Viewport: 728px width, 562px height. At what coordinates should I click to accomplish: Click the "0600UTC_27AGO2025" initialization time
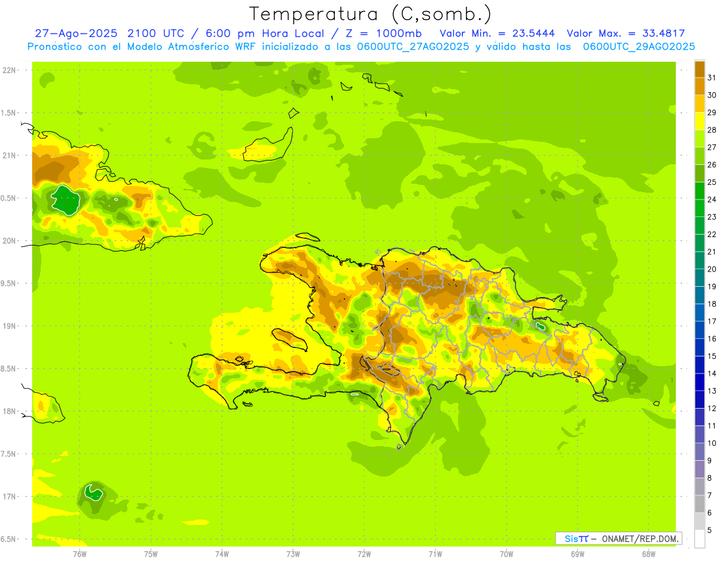click(x=414, y=47)
